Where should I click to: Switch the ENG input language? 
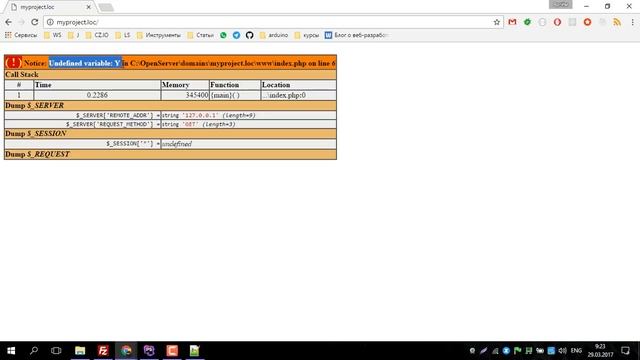(576, 351)
